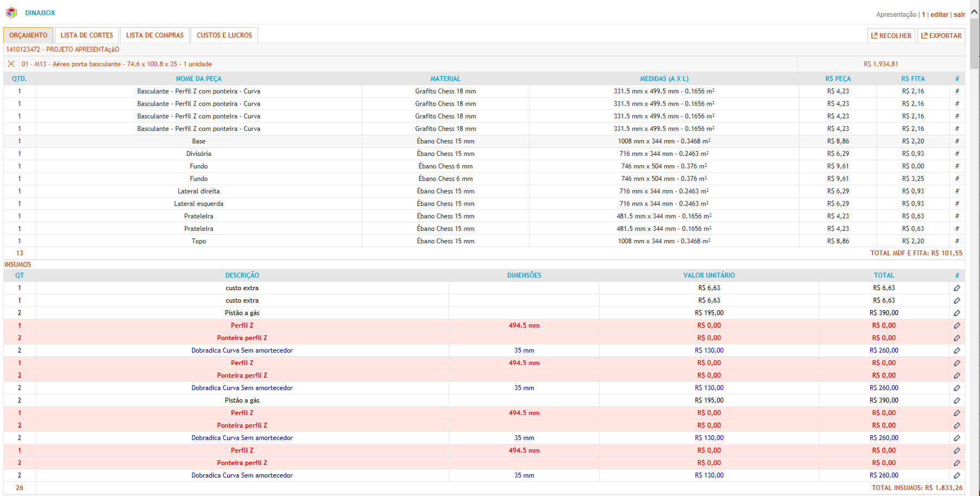The height and width of the screenshot is (496, 980).
Task: Click the Apresentação user label
Action: pyautogui.click(x=896, y=15)
